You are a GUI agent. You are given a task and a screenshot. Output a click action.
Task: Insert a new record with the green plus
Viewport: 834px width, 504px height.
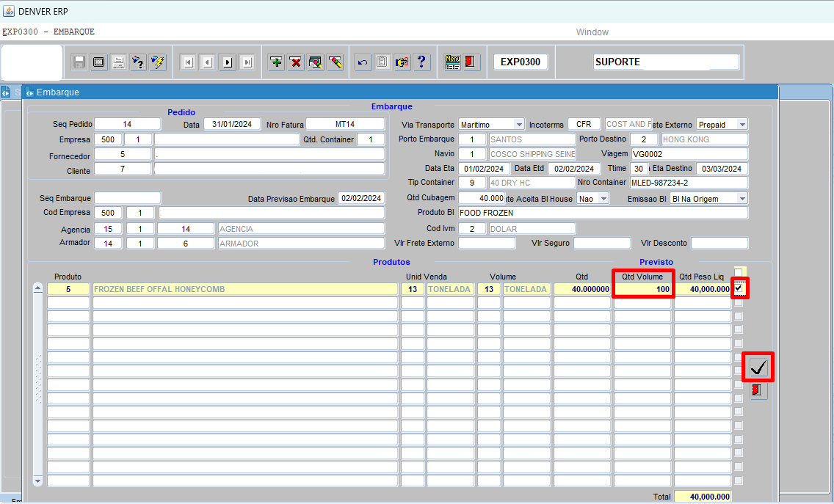[277, 62]
